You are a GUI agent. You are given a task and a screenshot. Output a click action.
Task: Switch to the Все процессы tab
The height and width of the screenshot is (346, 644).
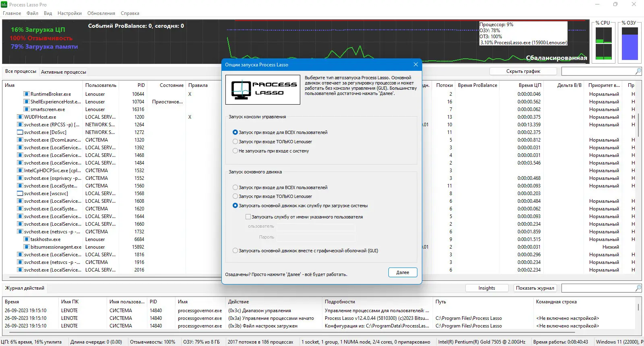click(x=21, y=71)
